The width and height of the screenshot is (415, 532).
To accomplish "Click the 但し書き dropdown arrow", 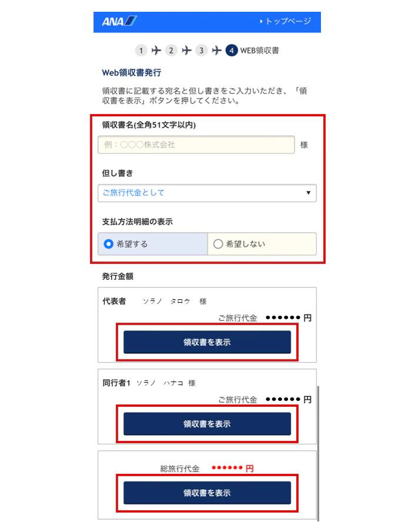I will click(308, 193).
